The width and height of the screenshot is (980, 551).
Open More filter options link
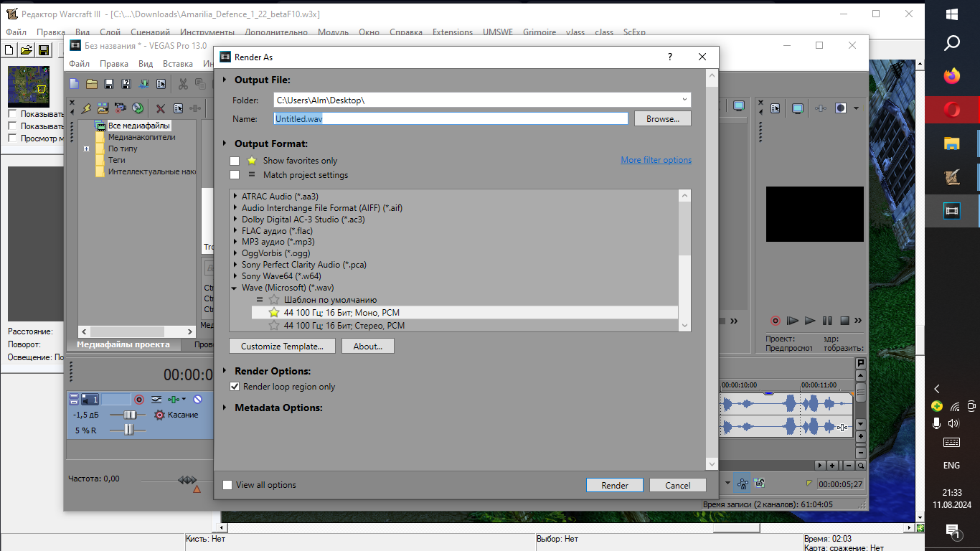coord(656,160)
